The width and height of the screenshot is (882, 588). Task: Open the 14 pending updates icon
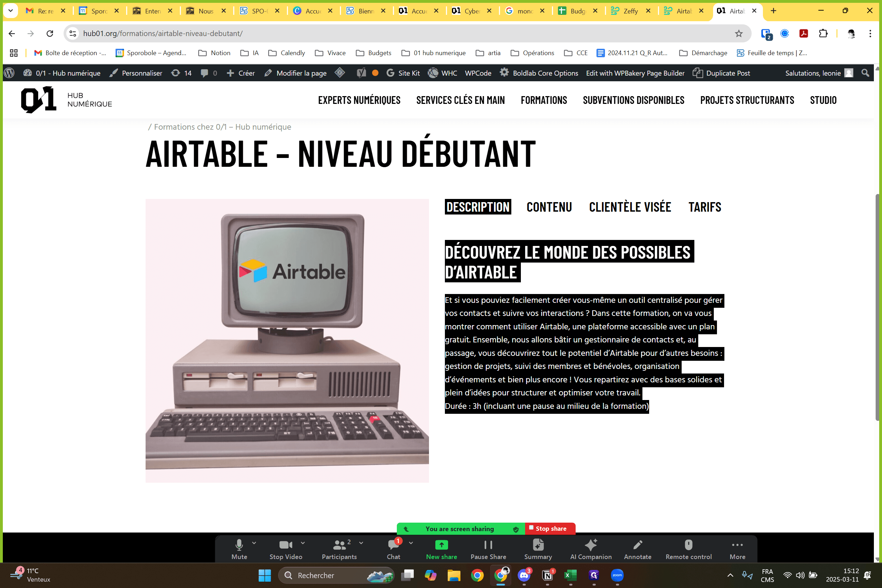pyautogui.click(x=181, y=73)
